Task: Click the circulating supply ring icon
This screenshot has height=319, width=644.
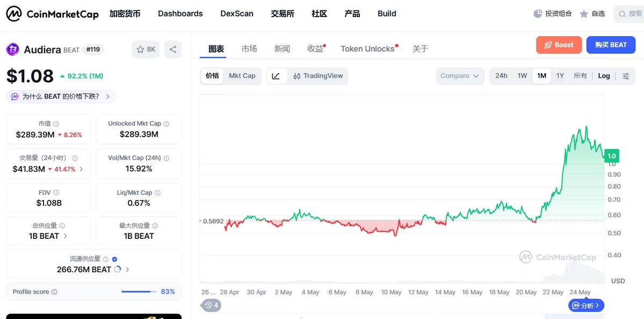Action: tap(117, 269)
